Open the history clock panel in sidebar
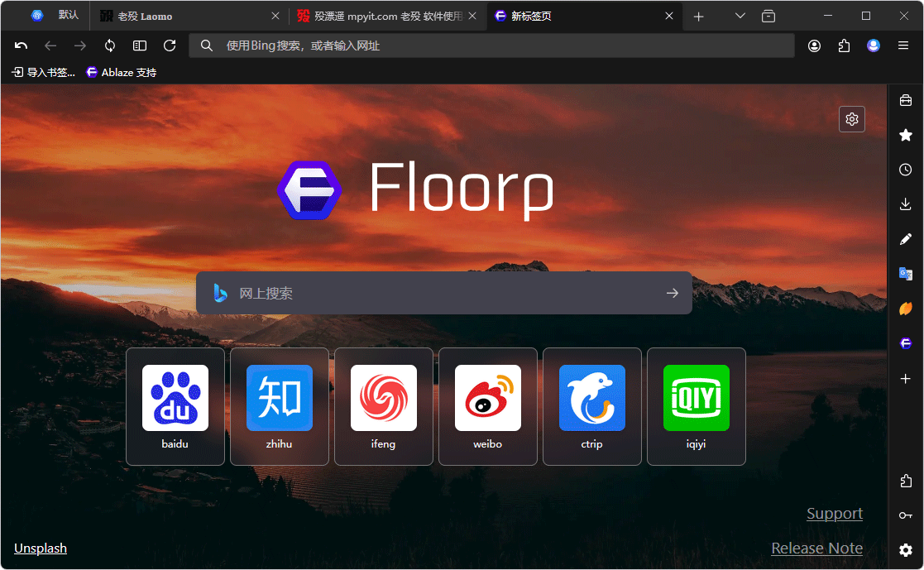 [906, 170]
